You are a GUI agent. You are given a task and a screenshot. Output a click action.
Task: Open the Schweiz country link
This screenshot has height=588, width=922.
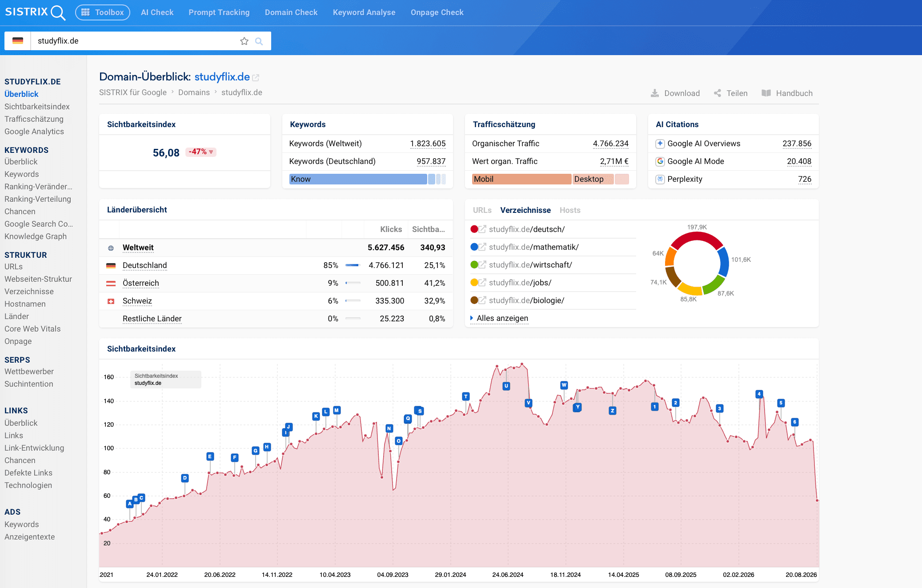137,301
